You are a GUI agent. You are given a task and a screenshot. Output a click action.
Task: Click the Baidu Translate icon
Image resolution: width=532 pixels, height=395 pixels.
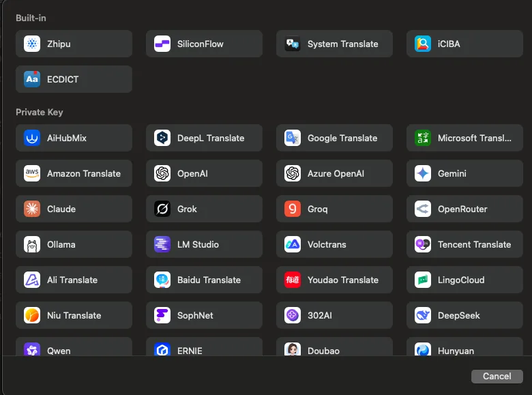[x=162, y=280]
